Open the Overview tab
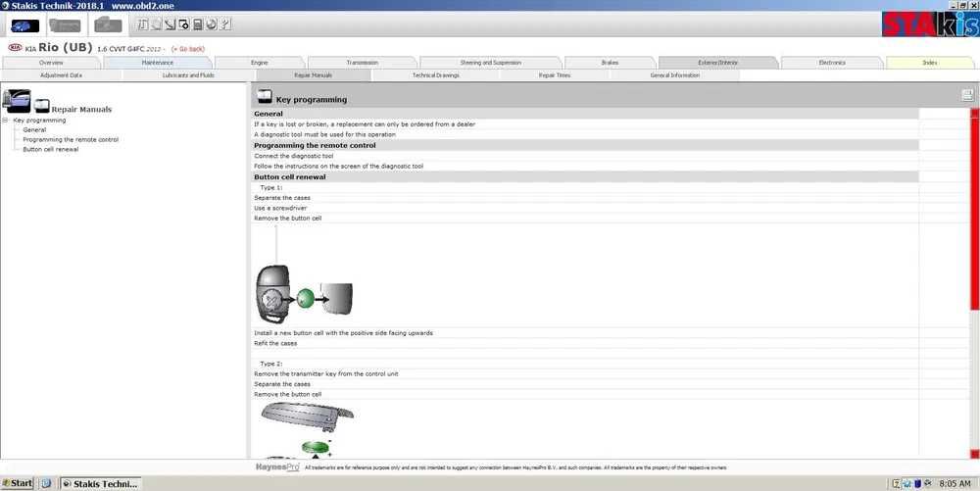This screenshot has height=491, width=980. pos(51,63)
